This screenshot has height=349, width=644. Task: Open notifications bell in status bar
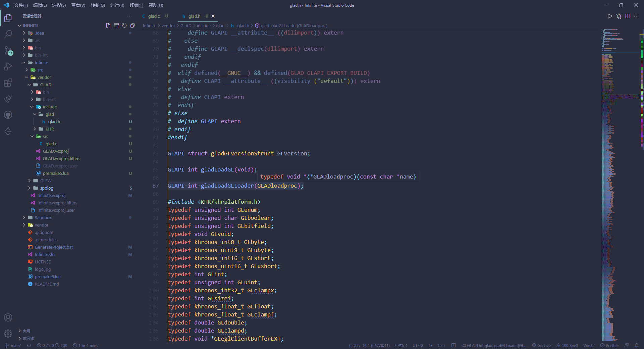click(x=636, y=345)
